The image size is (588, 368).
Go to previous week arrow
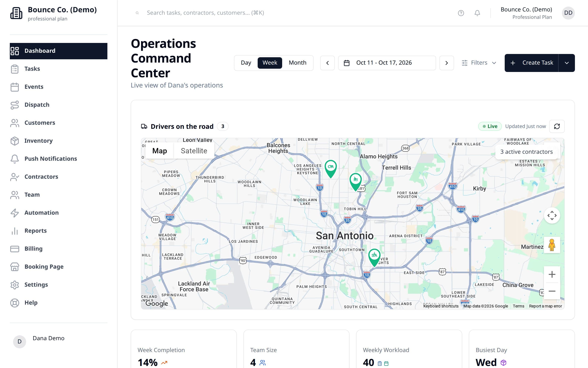tap(327, 63)
